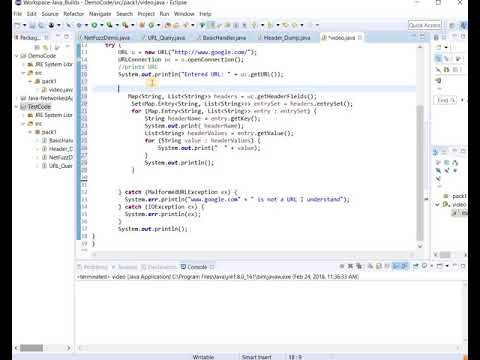Click Remove All Terminated Launches icon
This screenshot has width=480, height=360.
pos(359,266)
